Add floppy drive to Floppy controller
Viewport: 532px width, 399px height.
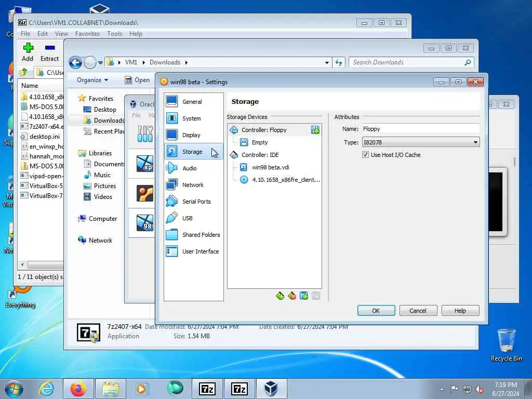coord(315,130)
